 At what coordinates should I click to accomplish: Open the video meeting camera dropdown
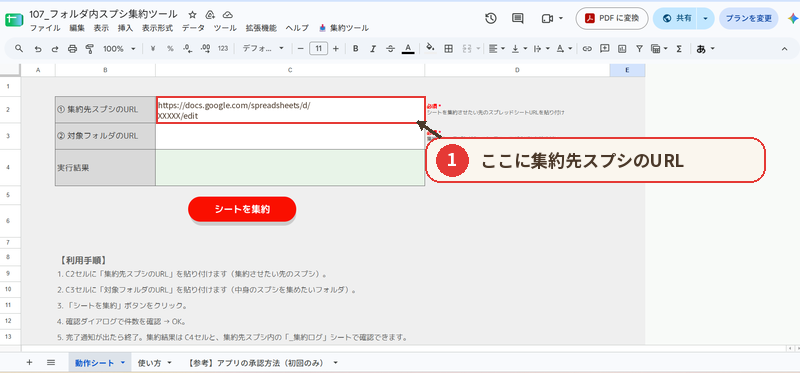(552, 18)
